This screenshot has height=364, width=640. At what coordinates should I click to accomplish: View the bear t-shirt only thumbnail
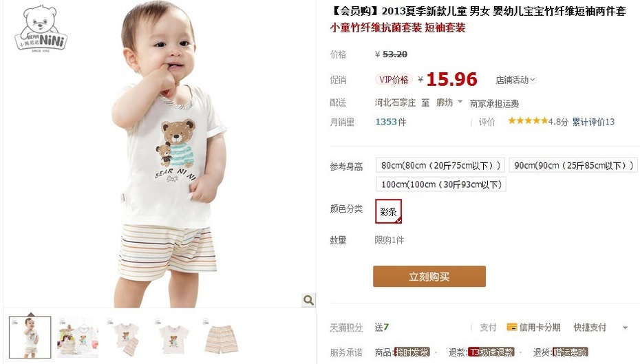[x=174, y=337]
